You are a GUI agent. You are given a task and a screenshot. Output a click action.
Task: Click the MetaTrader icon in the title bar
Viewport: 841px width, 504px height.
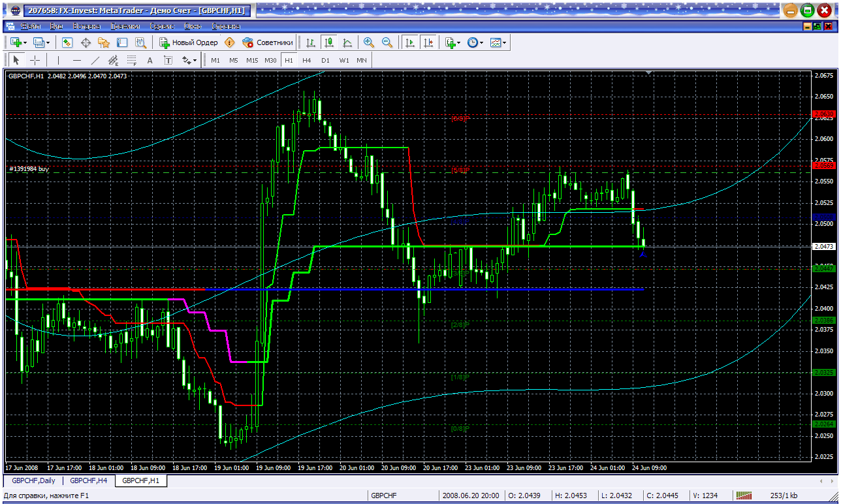tap(16, 10)
